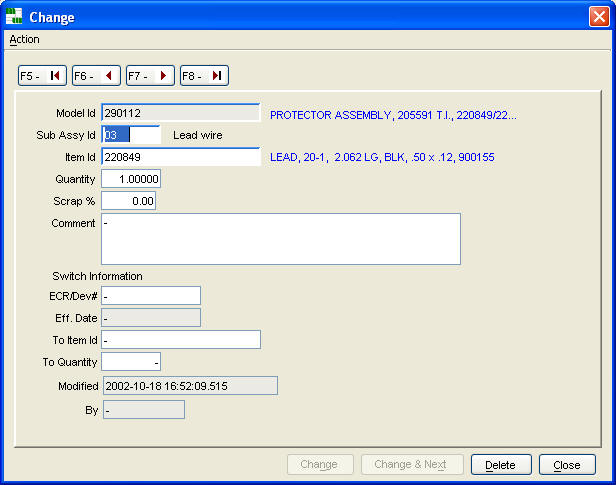
Task: Go to next record with F7 button
Action: coord(150,75)
